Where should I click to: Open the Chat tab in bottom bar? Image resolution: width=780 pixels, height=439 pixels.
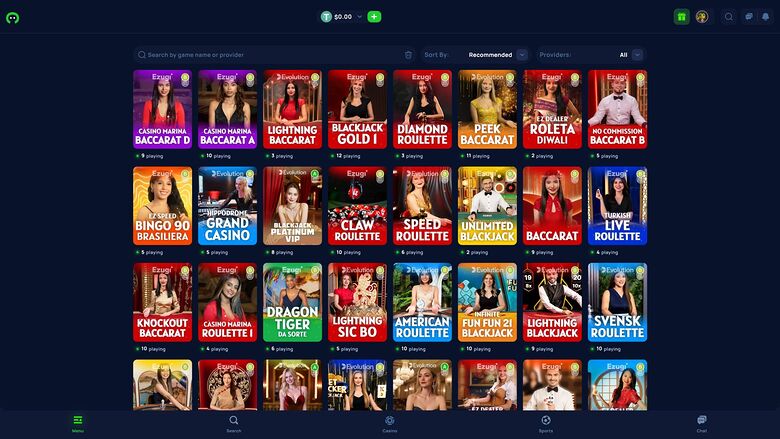(701, 424)
